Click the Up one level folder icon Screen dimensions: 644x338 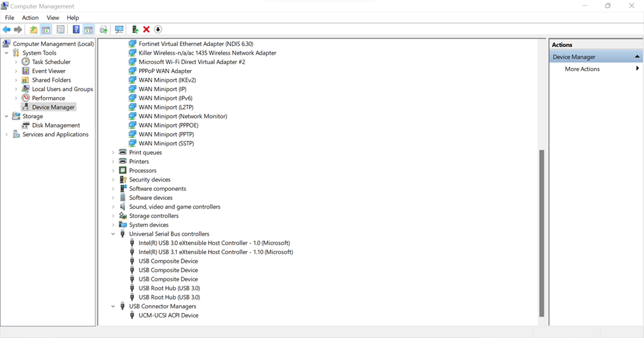tap(34, 30)
